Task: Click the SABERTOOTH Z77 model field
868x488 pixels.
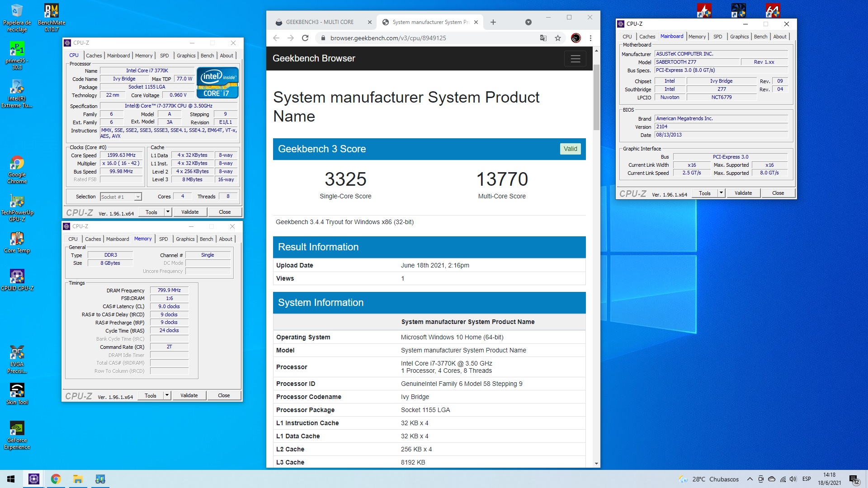Action: pyautogui.click(x=697, y=62)
